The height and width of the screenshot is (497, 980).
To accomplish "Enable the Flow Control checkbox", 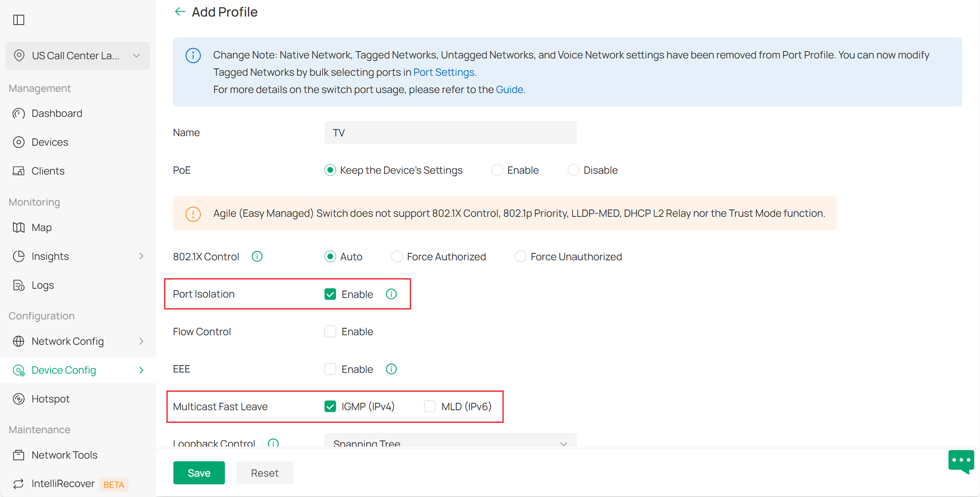I will coord(330,331).
